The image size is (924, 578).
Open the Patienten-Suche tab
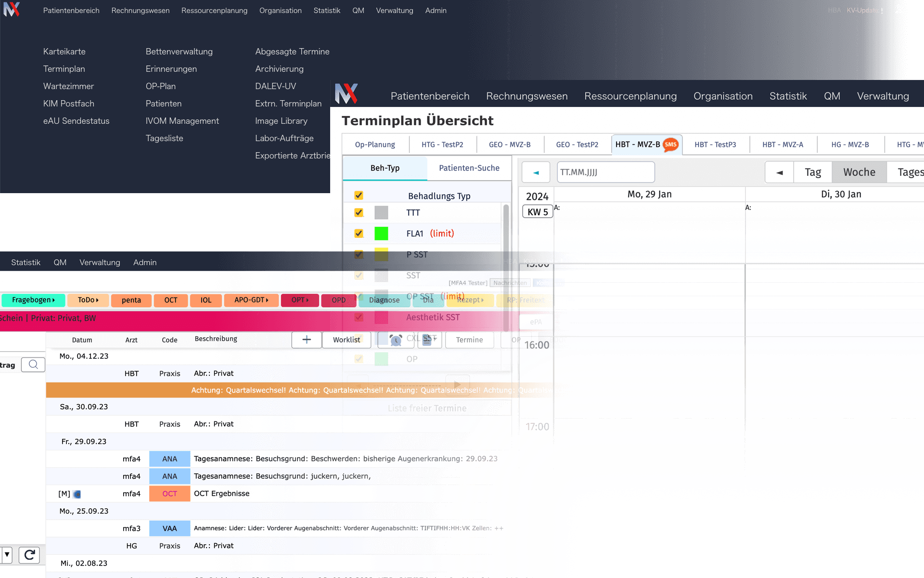469,168
